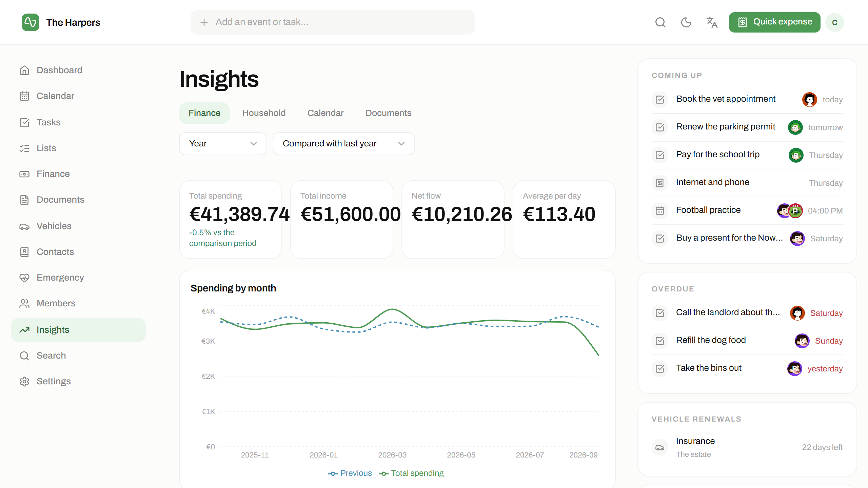Screen dimensions: 868x488
Task: Check off Renew the parking permit
Action: [660, 127]
